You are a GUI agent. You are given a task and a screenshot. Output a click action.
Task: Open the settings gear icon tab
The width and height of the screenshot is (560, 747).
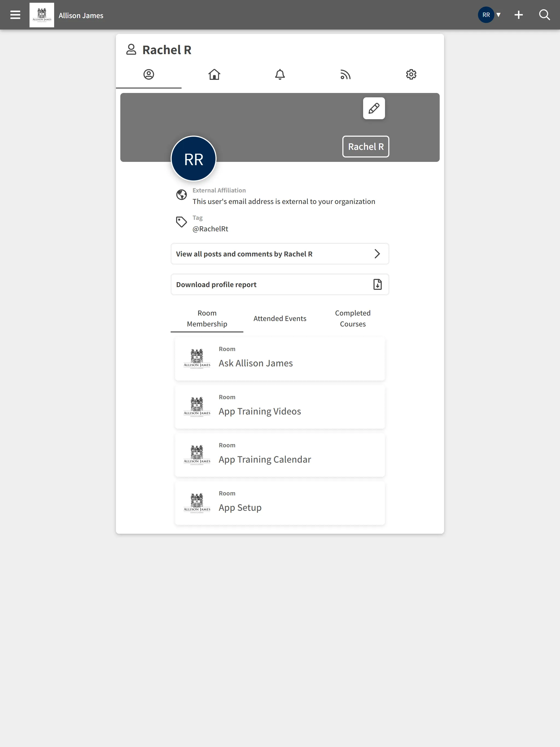click(411, 74)
